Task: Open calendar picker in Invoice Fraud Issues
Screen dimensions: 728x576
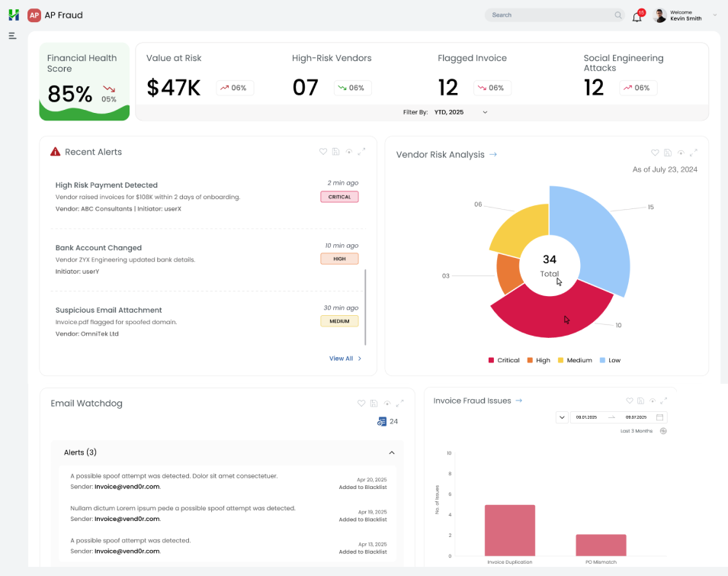Action: (660, 417)
